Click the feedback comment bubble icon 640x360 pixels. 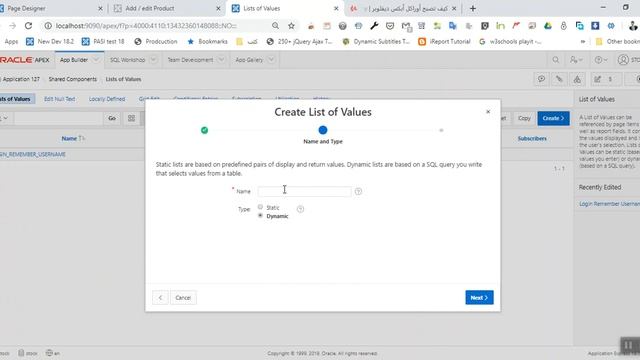pos(541,79)
